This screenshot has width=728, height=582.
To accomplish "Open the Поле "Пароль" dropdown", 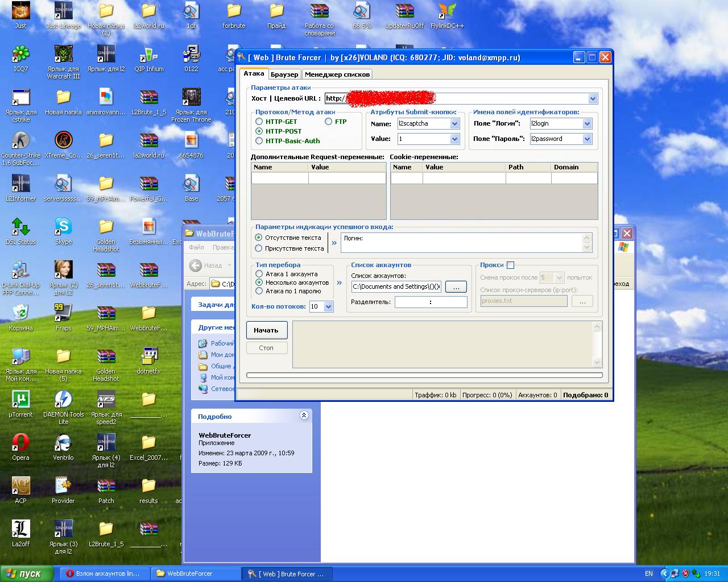I will 587,139.
